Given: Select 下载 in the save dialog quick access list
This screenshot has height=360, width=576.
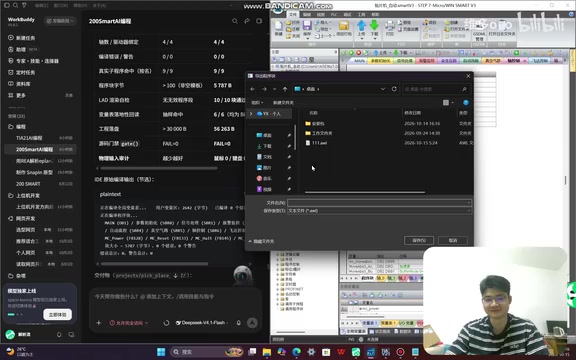Looking at the screenshot, I should click(x=267, y=146).
